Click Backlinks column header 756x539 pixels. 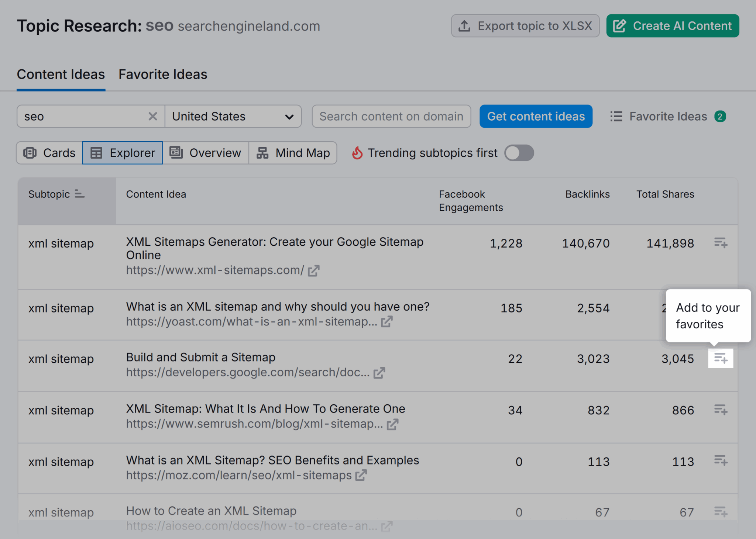point(587,194)
